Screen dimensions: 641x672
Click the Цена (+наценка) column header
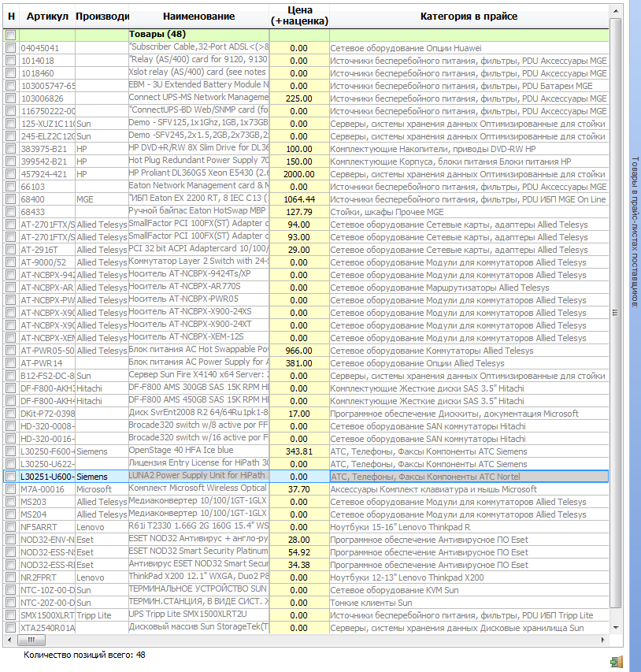(x=299, y=17)
